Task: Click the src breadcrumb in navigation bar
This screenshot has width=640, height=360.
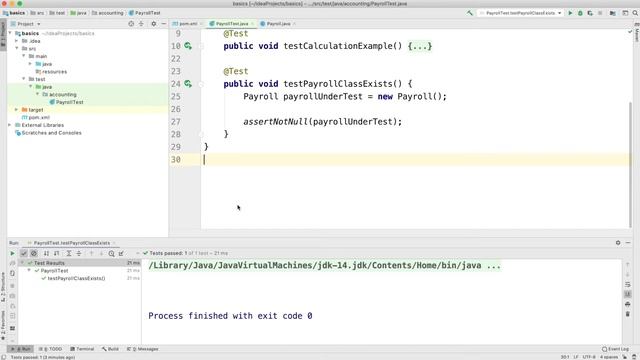Action: click(38, 13)
